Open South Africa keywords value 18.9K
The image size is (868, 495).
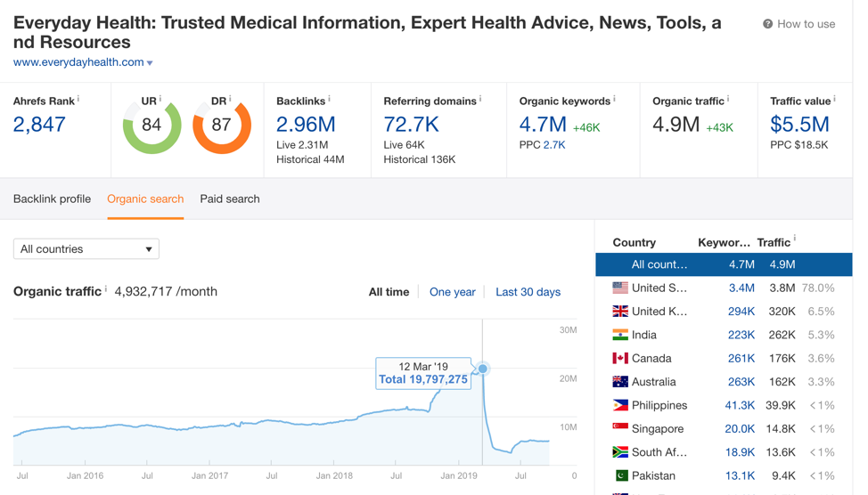(x=741, y=452)
